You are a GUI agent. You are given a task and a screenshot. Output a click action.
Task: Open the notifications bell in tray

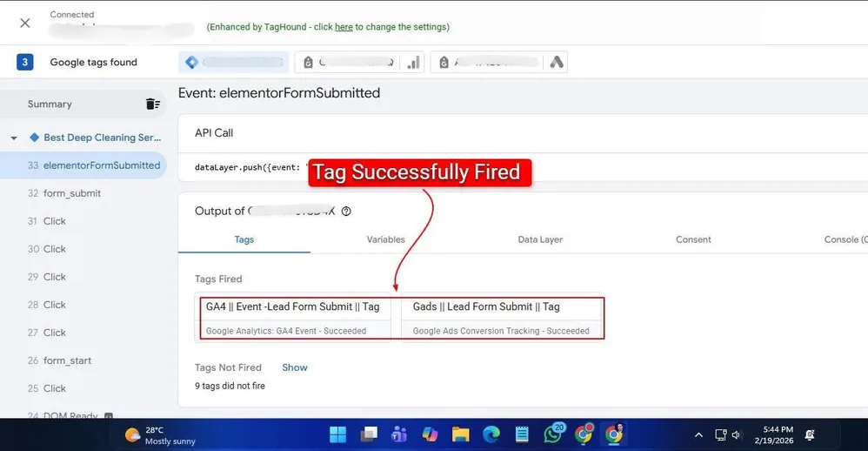pos(810,435)
